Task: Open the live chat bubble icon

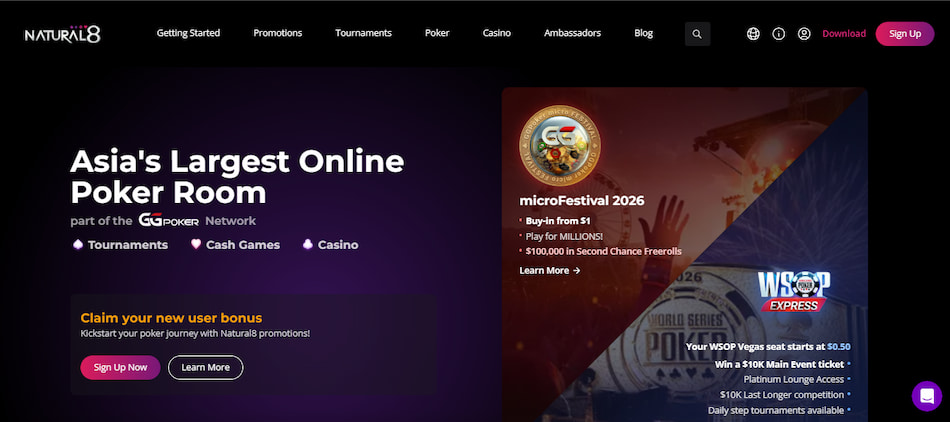Action: 927,396
